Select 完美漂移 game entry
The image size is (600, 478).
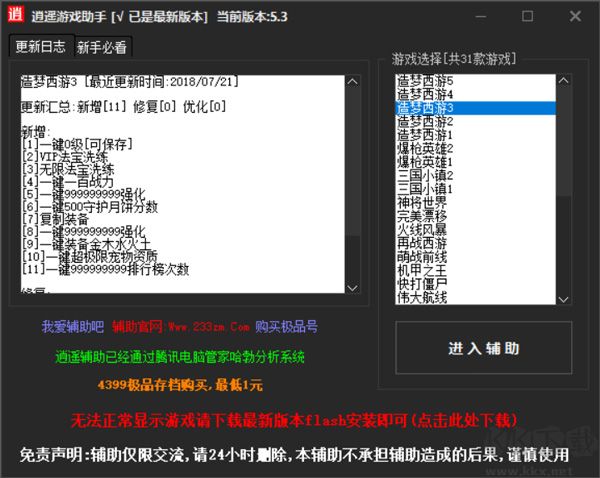(424, 215)
